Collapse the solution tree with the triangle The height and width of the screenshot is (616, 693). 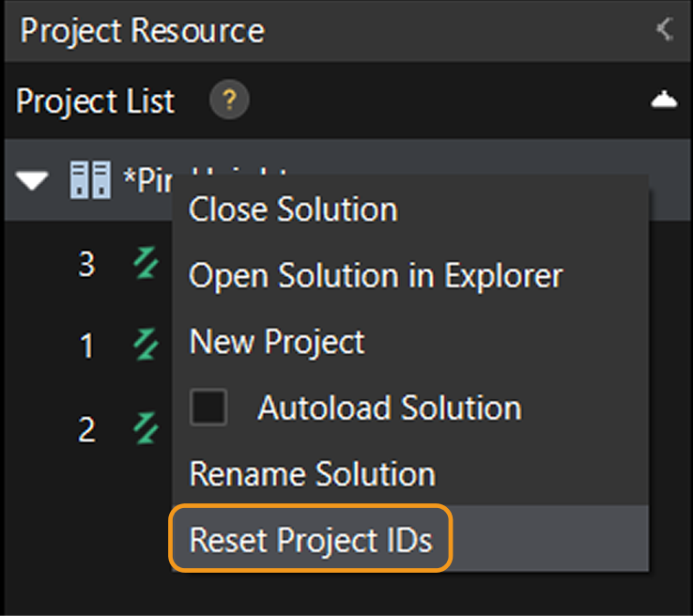tap(34, 179)
